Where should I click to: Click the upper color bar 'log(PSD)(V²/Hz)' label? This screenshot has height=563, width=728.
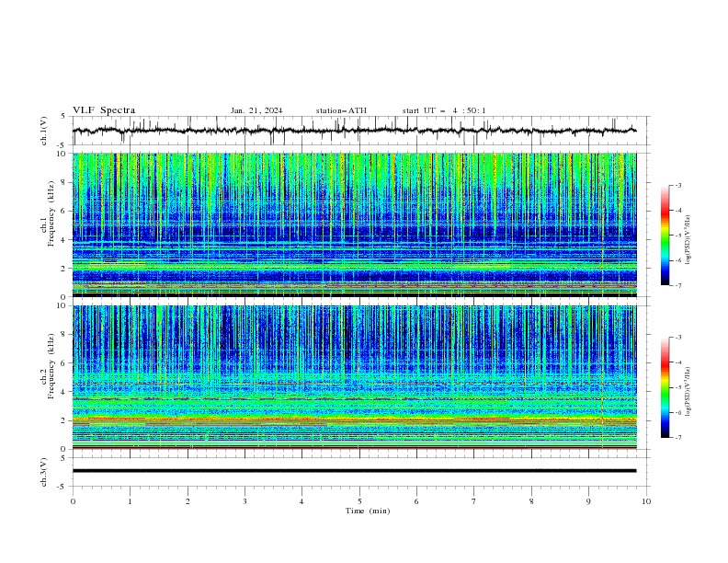coord(688,240)
